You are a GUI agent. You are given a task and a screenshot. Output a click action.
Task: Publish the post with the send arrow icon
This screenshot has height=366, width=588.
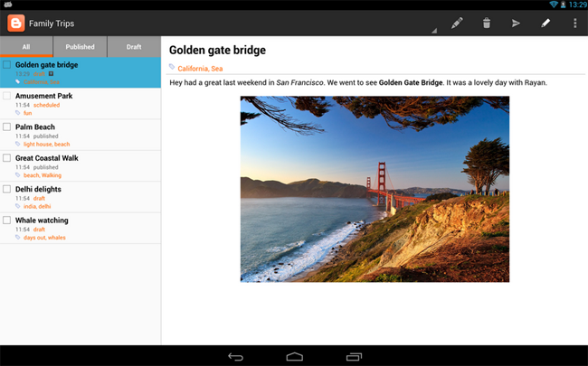(516, 23)
